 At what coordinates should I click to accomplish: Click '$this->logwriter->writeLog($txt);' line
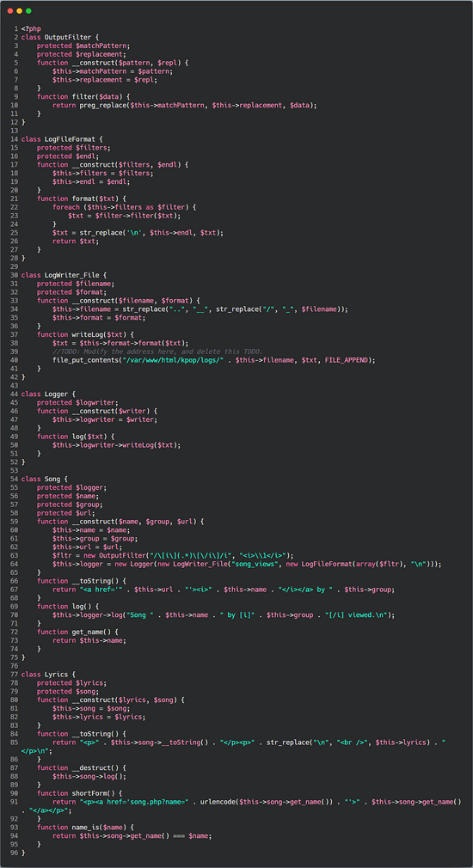[117, 445]
